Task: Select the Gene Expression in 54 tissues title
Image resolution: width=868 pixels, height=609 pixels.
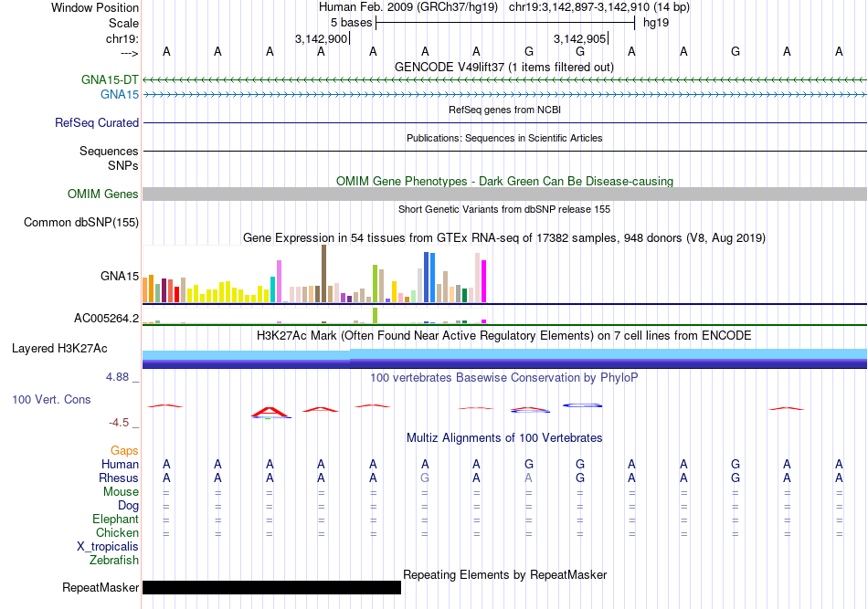Action: point(504,237)
